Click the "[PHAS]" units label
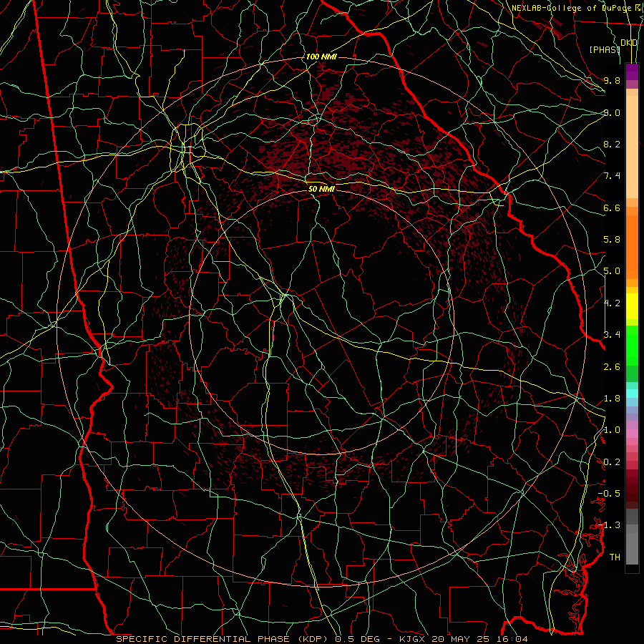Image resolution: width=644 pixels, height=644 pixels. [605, 49]
